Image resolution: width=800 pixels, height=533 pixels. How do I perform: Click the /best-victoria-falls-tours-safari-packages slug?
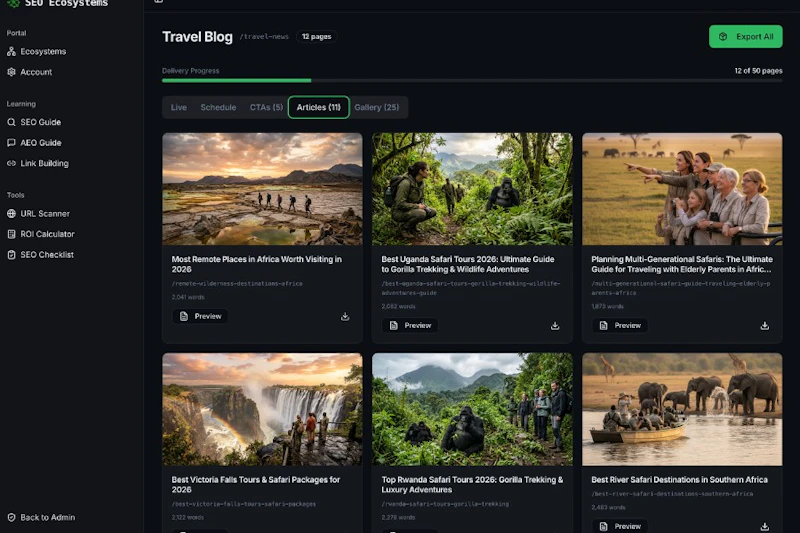244,504
